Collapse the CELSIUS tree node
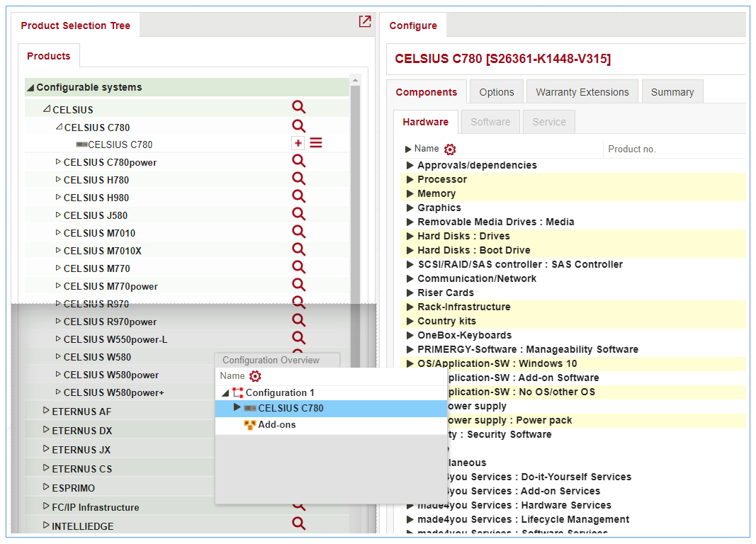756x544 pixels. pyautogui.click(x=47, y=109)
